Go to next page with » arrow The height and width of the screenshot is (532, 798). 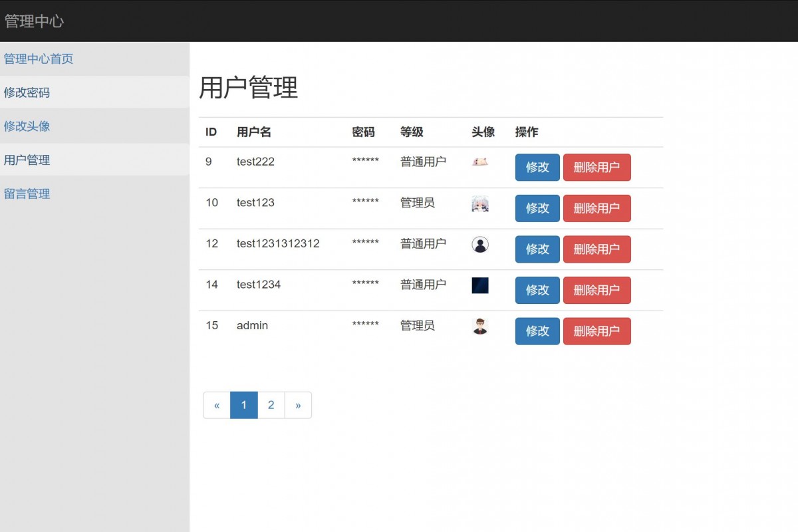point(298,405)
